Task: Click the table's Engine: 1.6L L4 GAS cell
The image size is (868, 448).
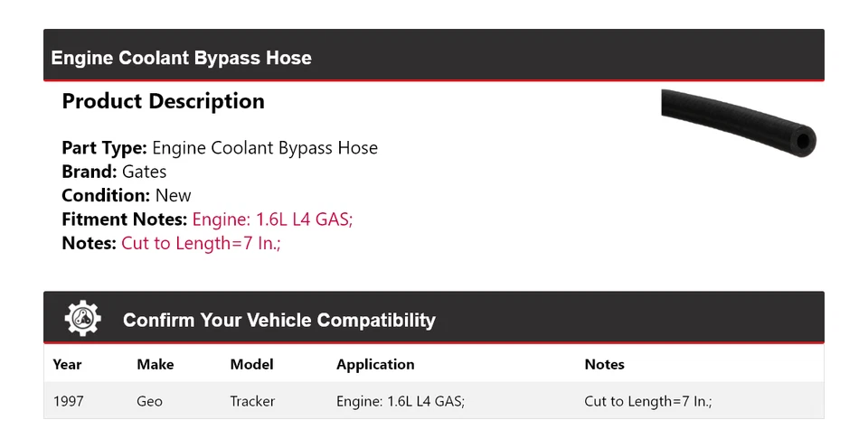Action: 400,401
